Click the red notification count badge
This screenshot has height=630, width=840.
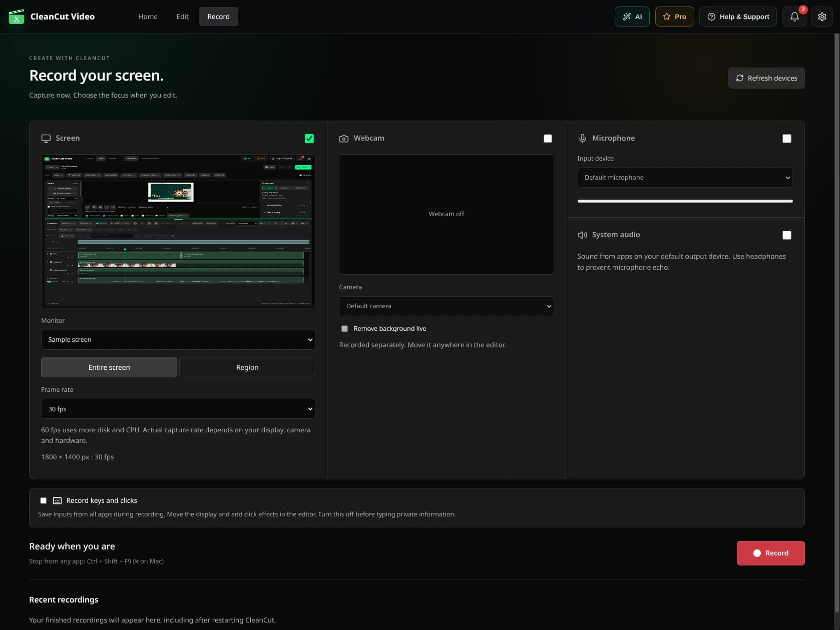tap(803, 9)
